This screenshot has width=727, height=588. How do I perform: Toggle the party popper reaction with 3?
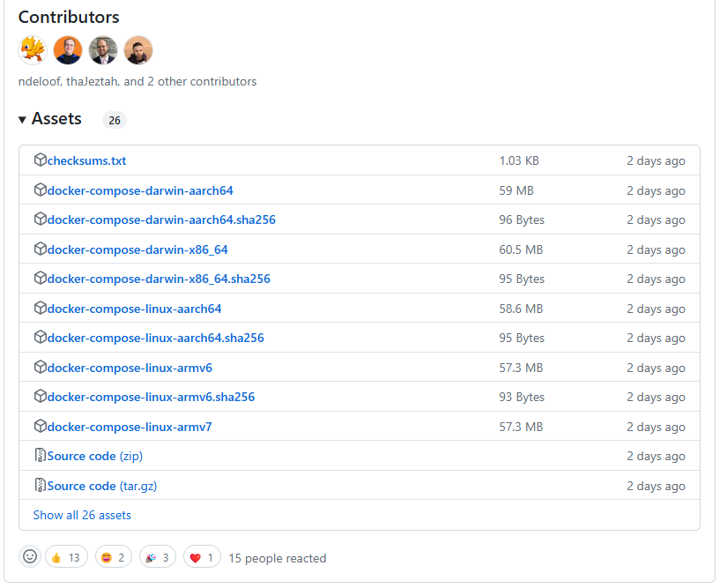point(157,557)
